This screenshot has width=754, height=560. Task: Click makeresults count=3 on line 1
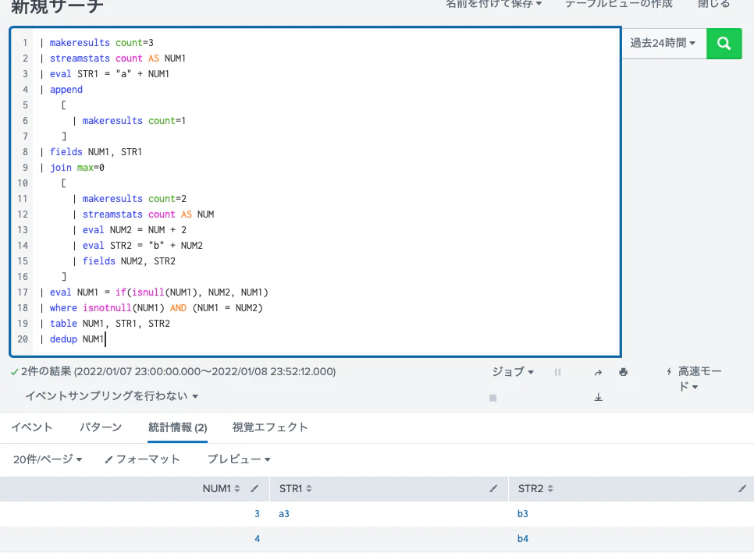click(x=97, y=43)
